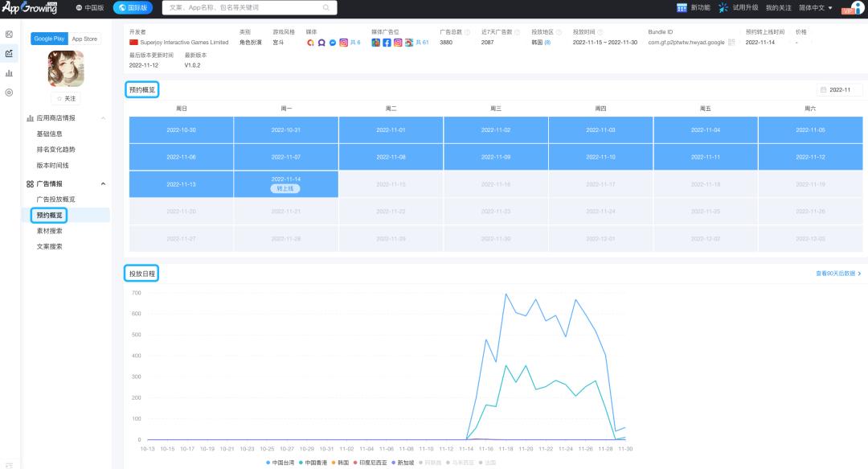Image resolution: width=868 pixels, height=469 pixels.
Task: Click the QR code icon beside Bundle ID
Action: tap(731, 43)
